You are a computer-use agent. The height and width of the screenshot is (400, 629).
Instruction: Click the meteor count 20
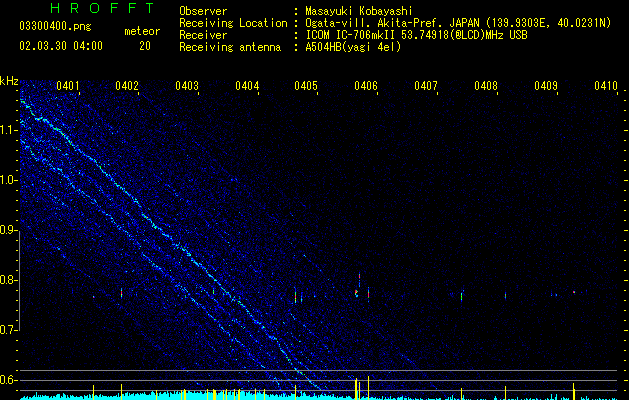pos(145,46)
